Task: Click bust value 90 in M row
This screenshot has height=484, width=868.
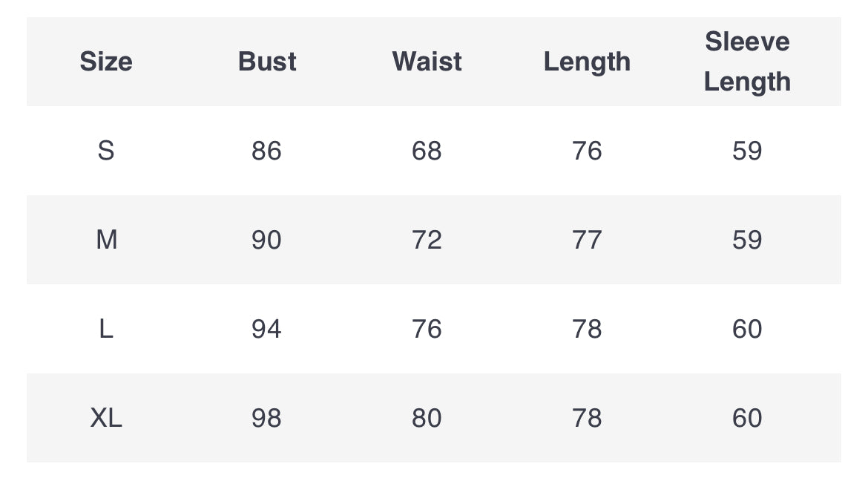Action: tap(266, 240)
